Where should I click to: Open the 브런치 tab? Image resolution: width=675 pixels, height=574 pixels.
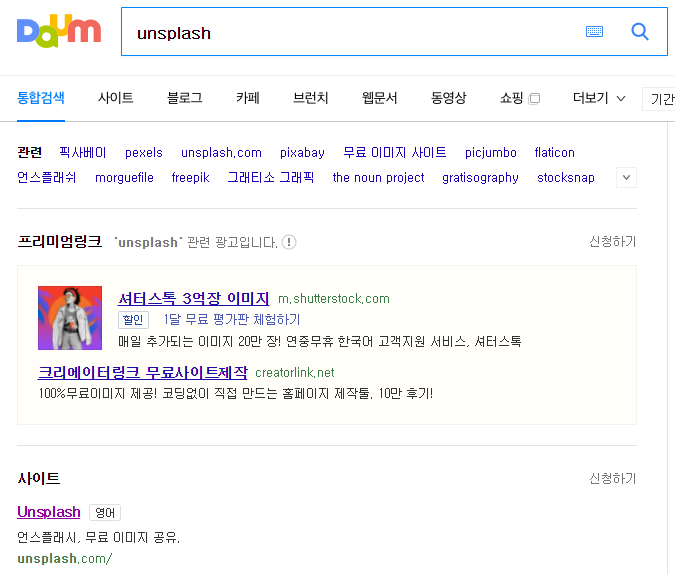(x=310, y=98)
